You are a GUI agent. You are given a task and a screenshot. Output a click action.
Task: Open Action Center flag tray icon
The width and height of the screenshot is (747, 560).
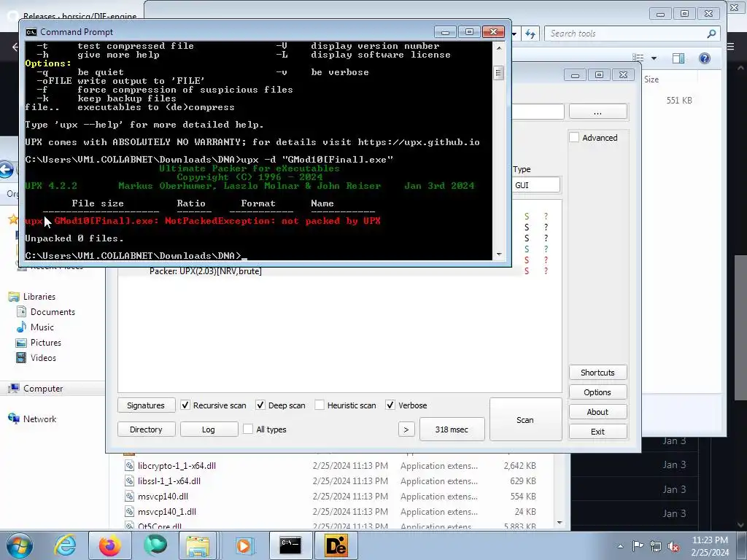pyautogui.click(x=638, y=546)
